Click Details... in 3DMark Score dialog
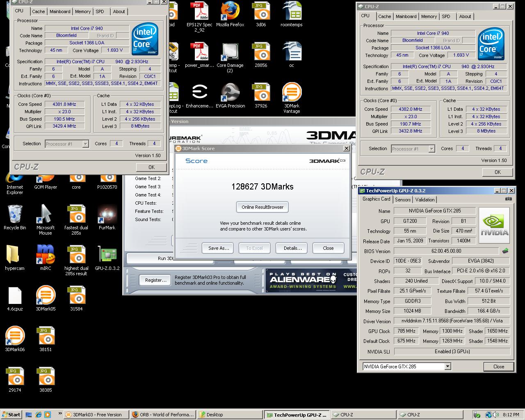Screen dimensions: 525x420 pos(292,248)
